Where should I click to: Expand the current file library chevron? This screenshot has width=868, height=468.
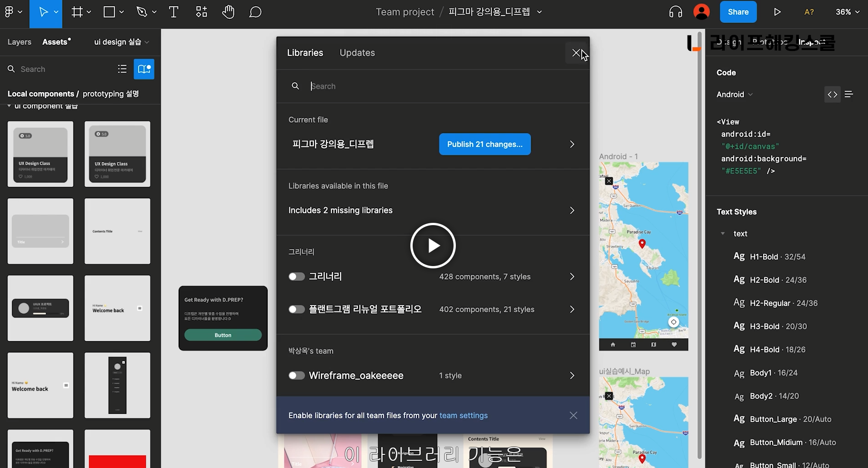coord(572,144)
